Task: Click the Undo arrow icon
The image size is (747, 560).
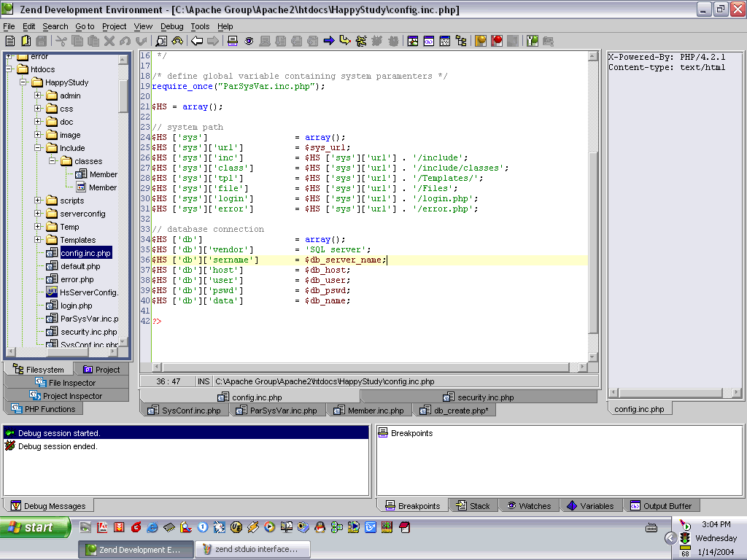Action: [x=125, y=41]
